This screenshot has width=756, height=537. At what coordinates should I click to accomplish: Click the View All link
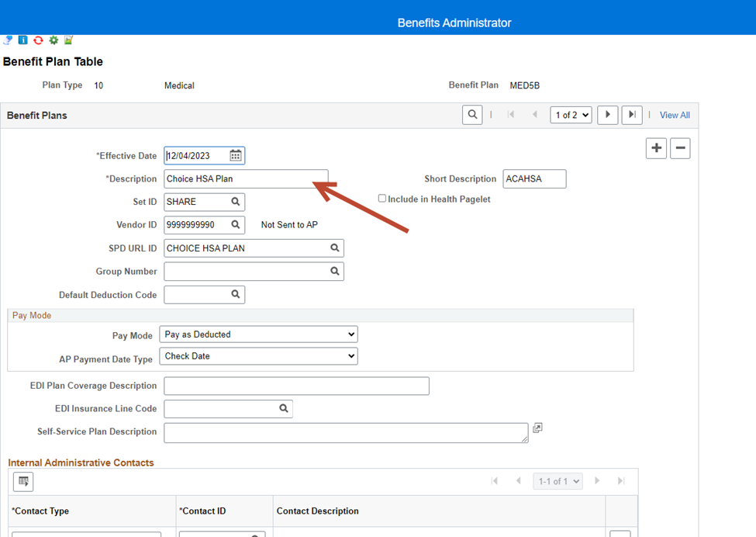click(x=675, y=116)
